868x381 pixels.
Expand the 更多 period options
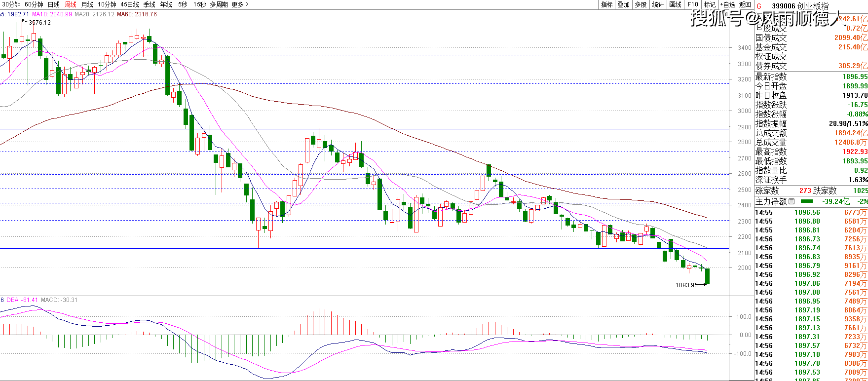click(x=240, y=4)
